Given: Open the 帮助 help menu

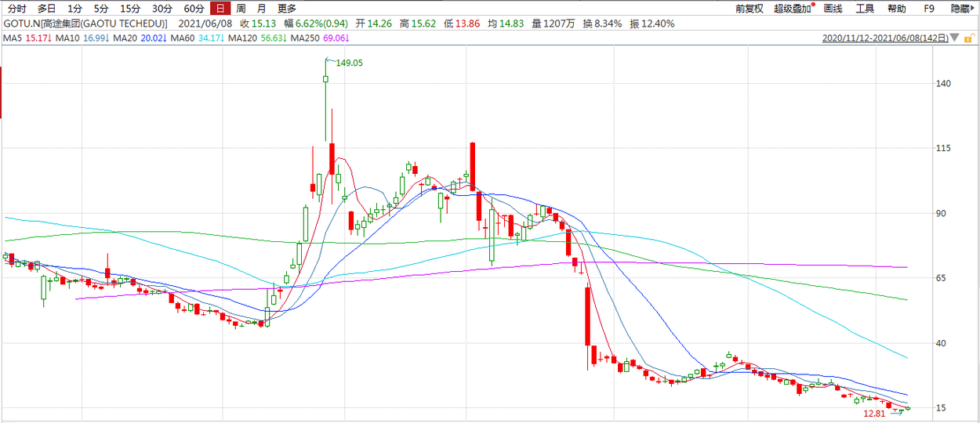Looking at the screenshot, I should [897, 9].
